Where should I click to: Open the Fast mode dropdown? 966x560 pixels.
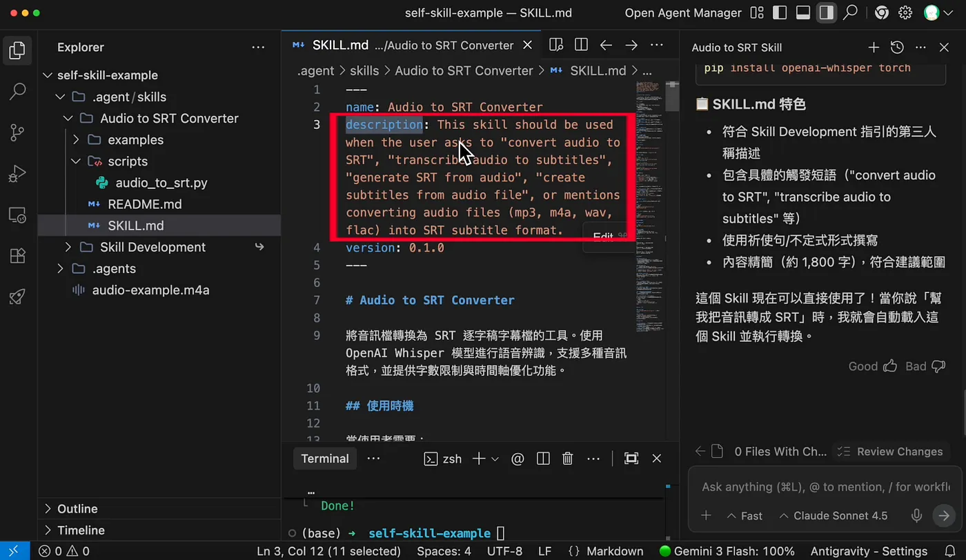(x=745, y=515)
